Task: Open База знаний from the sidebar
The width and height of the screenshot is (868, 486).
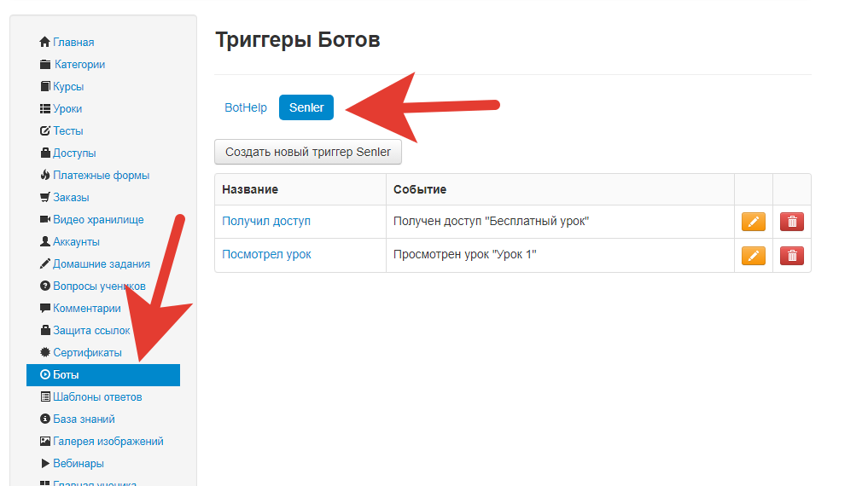Action: click(84, 419)
